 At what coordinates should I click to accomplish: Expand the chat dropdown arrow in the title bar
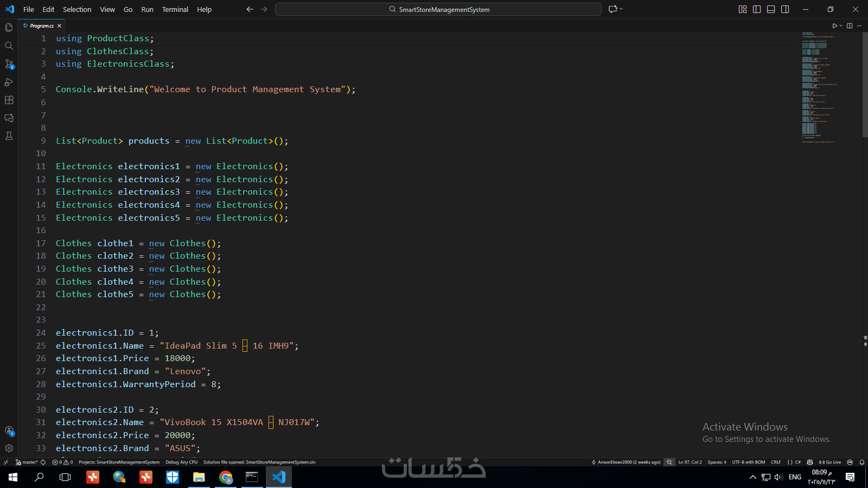click(621, 9)
